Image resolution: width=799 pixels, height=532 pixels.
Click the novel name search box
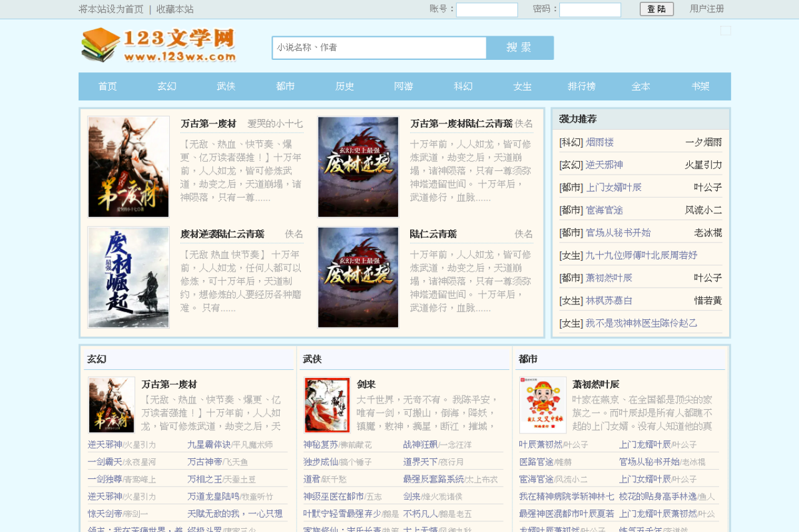pos(380,47)
